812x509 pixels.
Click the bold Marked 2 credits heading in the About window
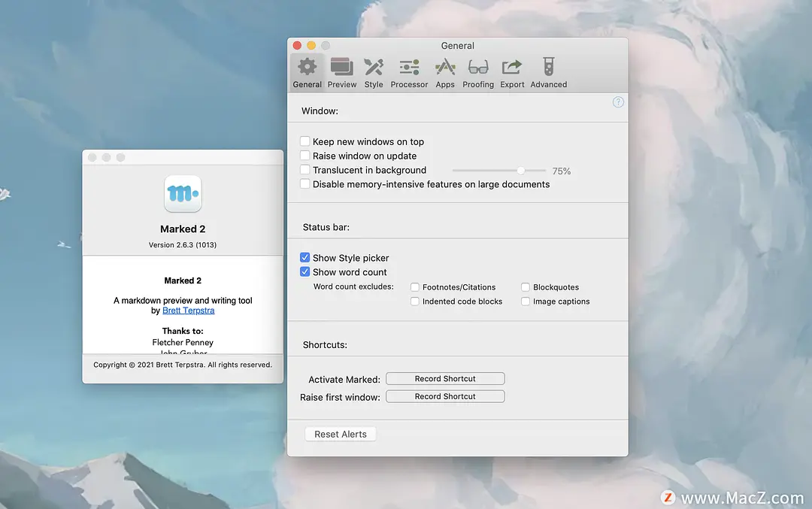183,280
